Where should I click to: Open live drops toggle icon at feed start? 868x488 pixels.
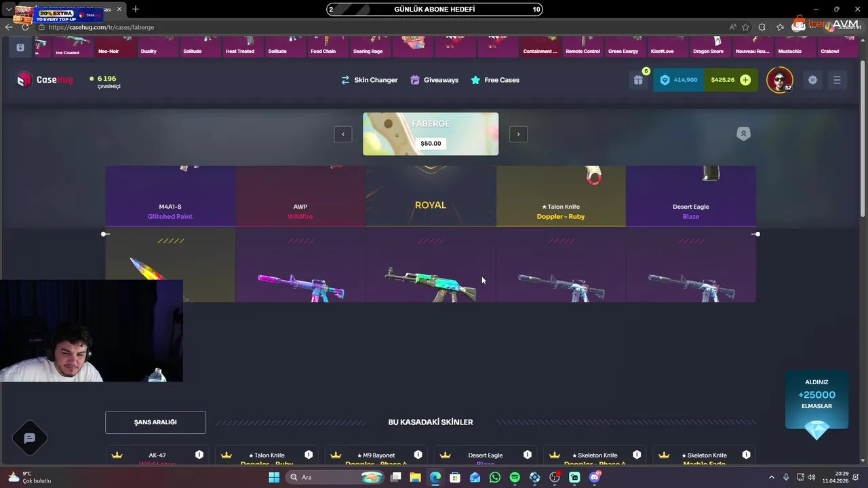[20, 47]
